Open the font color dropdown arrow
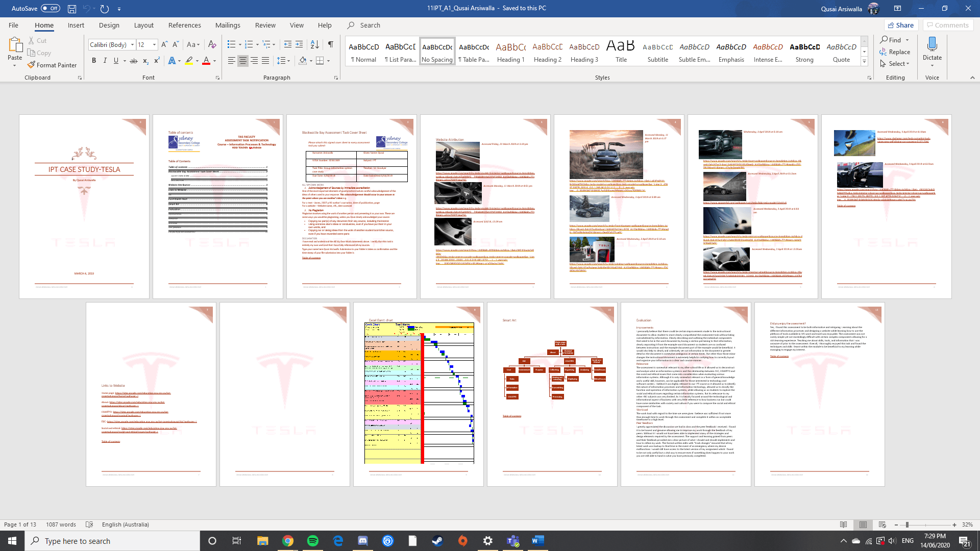 tap(215, 61)
